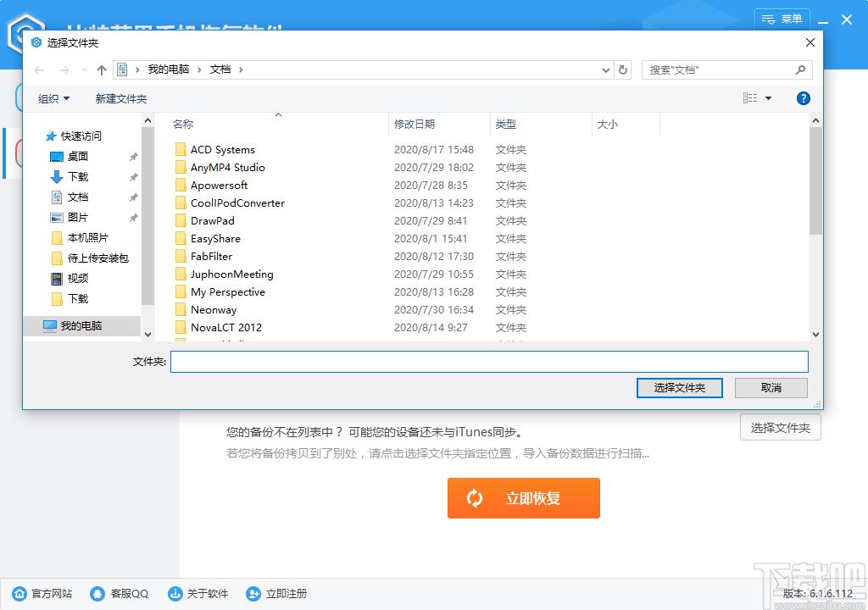This screenshot has width=868, height=610.
Task: Sort by the 修改日期 column header
Action: 415,125
